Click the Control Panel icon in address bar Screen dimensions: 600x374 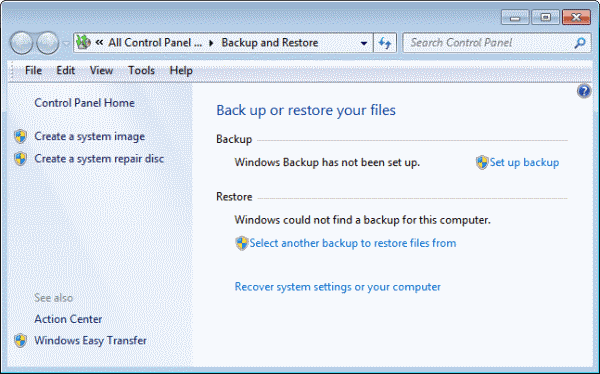point(83,42)
